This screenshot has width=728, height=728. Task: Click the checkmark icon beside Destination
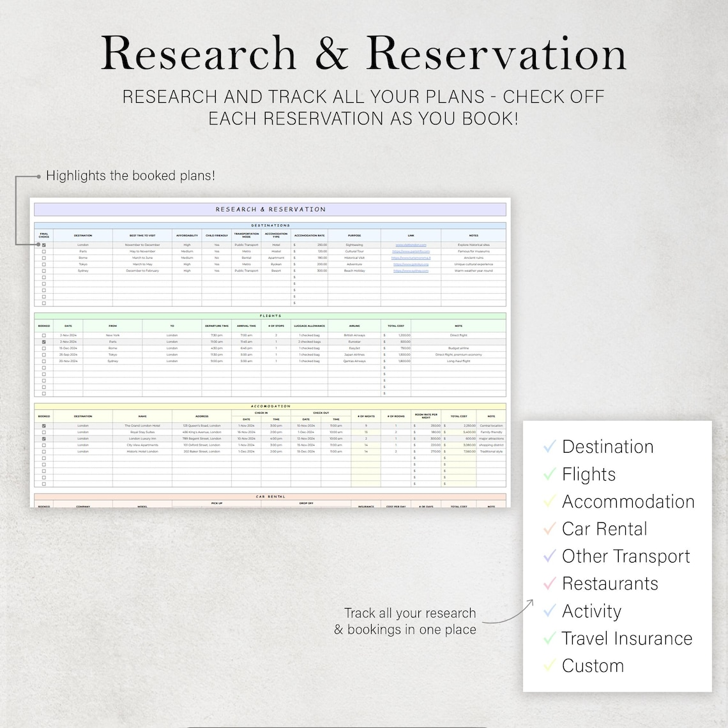coord(549,447)
